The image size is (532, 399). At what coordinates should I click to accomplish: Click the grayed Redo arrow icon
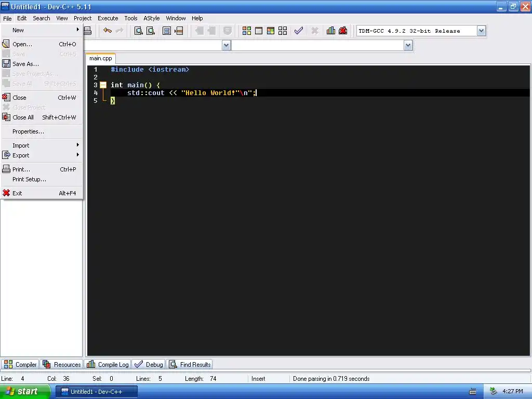(x=119, y=31)
